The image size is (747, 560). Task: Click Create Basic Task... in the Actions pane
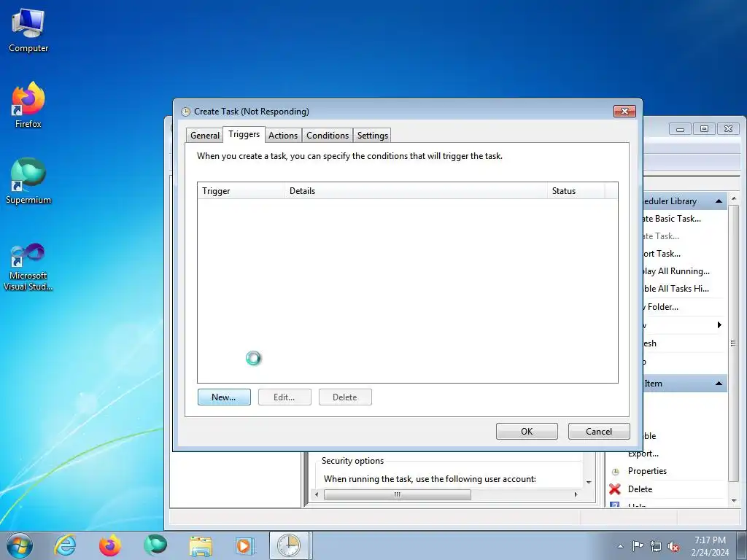(672, 219)
